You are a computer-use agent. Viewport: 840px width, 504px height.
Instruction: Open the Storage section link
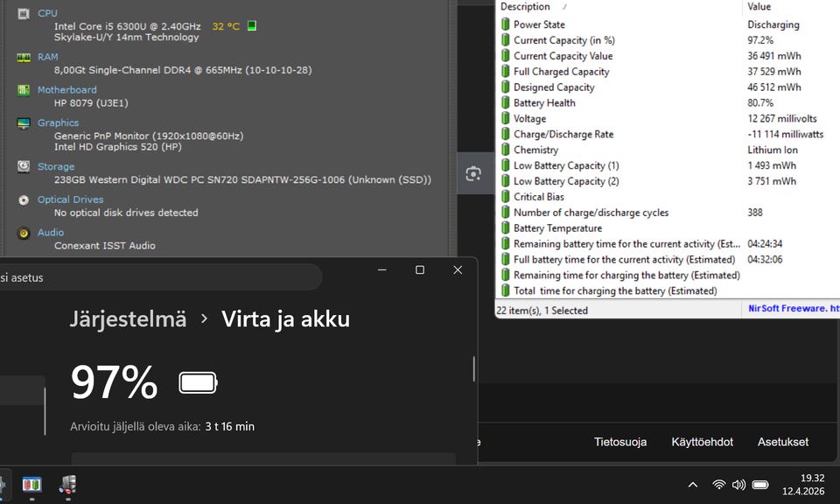(x=56, y=166)
